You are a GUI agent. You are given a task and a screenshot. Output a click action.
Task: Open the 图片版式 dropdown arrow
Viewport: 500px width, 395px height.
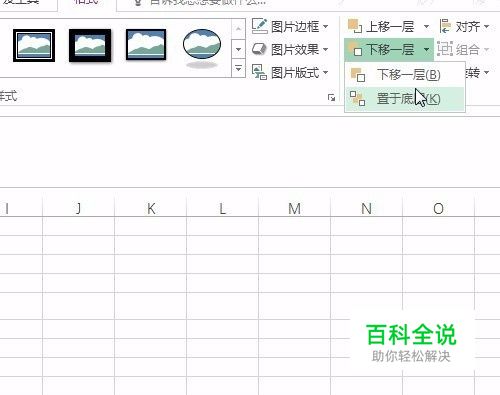point(325,72)
